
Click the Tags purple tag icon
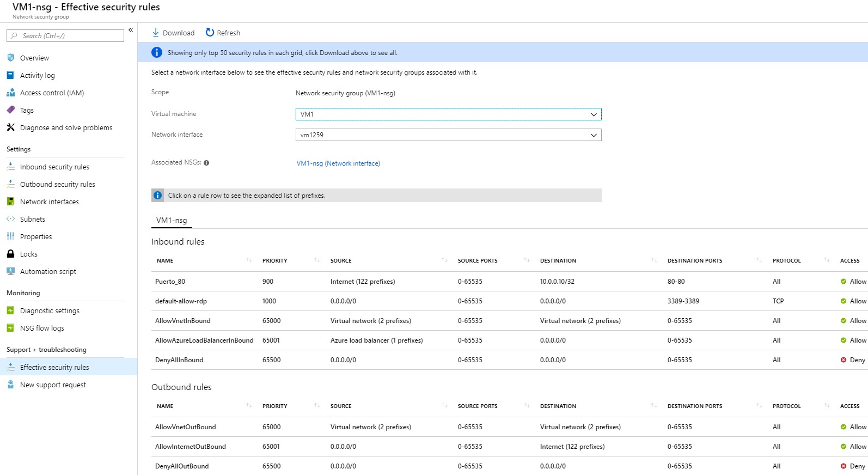tap(10, 110)
